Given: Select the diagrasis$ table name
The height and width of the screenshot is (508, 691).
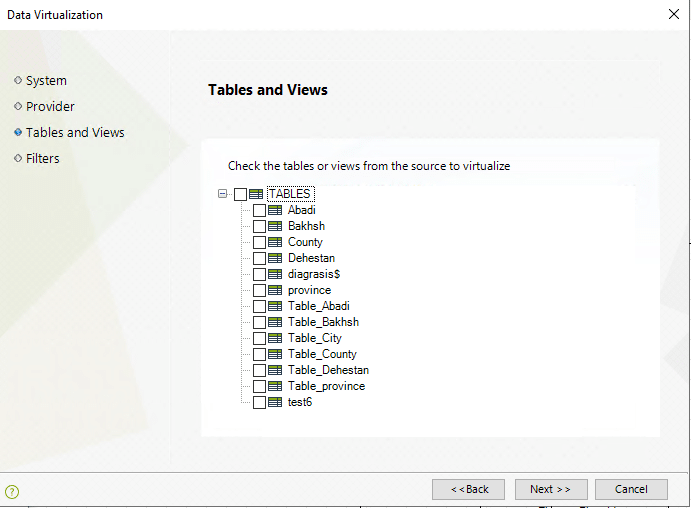Looking at the screenshot, I should tap(314, 274).
